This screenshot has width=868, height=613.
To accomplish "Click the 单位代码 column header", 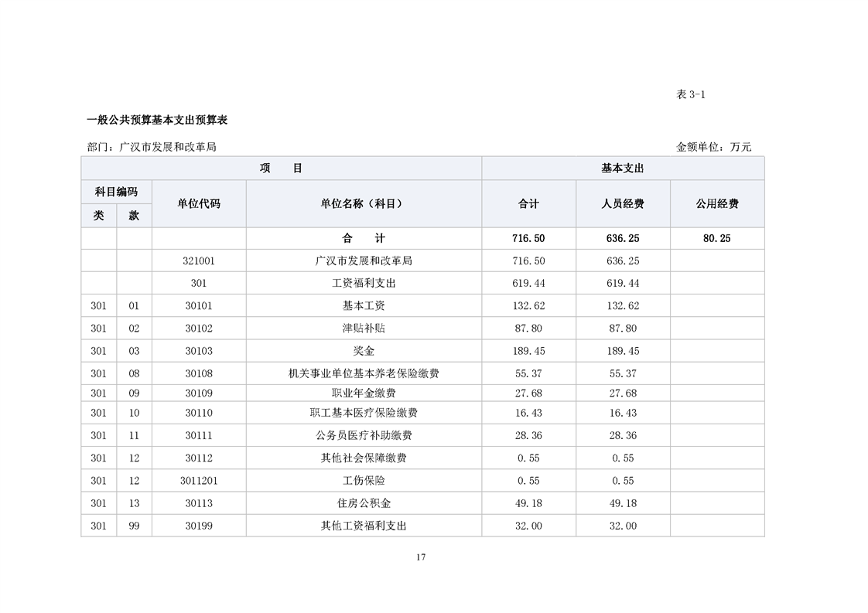I will [199, 203].
